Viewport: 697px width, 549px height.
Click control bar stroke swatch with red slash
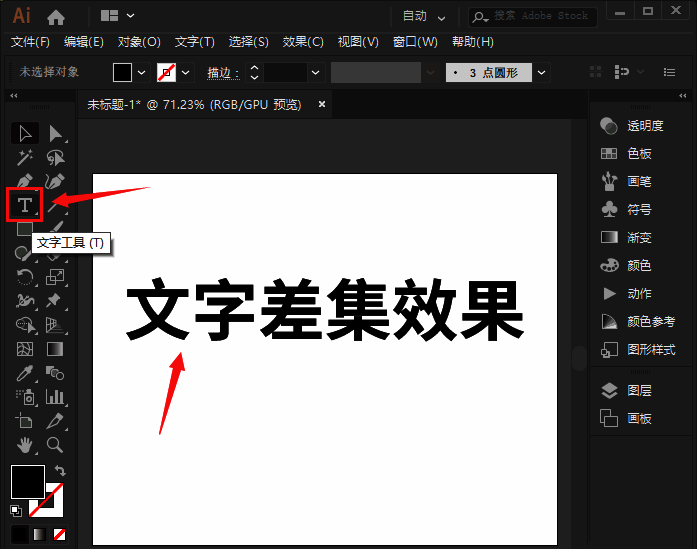coord(166,72)
